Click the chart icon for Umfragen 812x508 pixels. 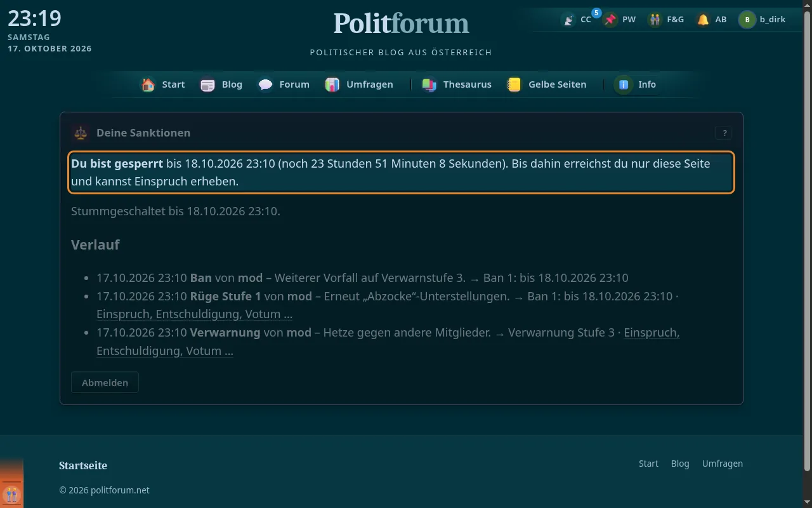[332, 84]
